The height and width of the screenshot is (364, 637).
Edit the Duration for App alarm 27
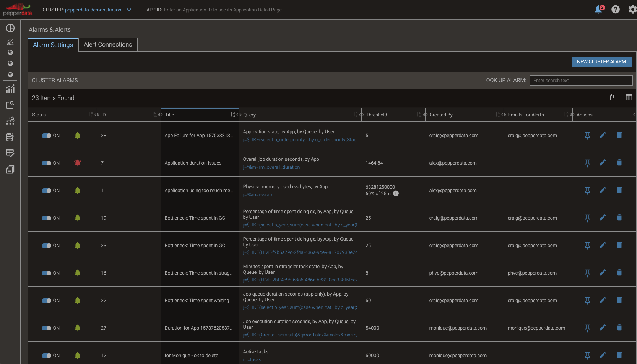pos(603,328)
